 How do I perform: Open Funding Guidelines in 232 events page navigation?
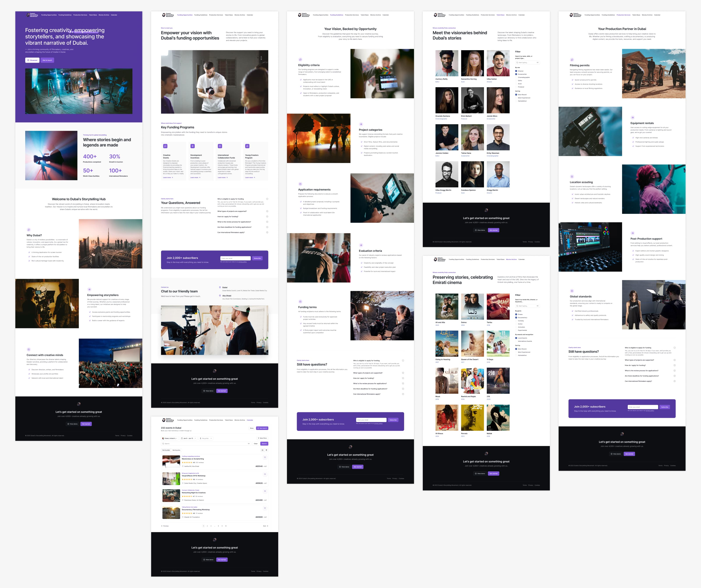tap(201, 420)
